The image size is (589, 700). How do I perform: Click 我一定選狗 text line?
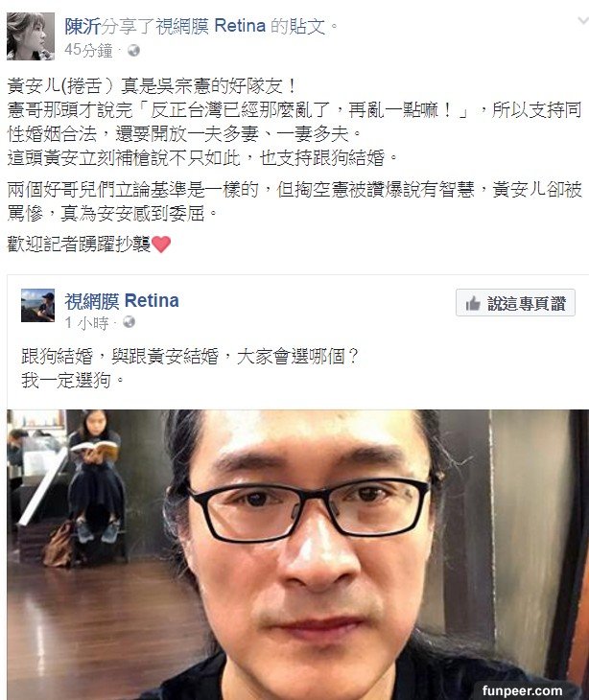coord(72,381)
